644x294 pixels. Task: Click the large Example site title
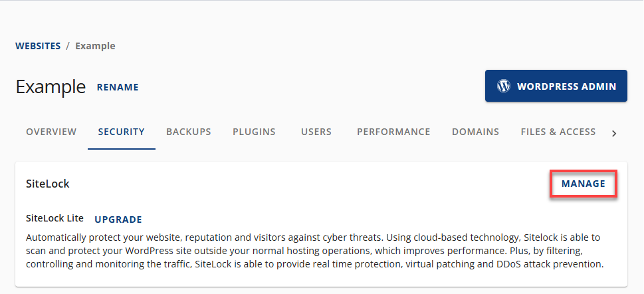click(51, 86)
